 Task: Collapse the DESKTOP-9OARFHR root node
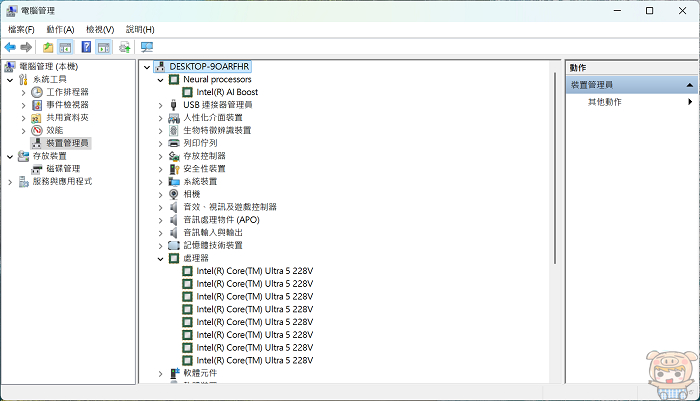[147, 67]
